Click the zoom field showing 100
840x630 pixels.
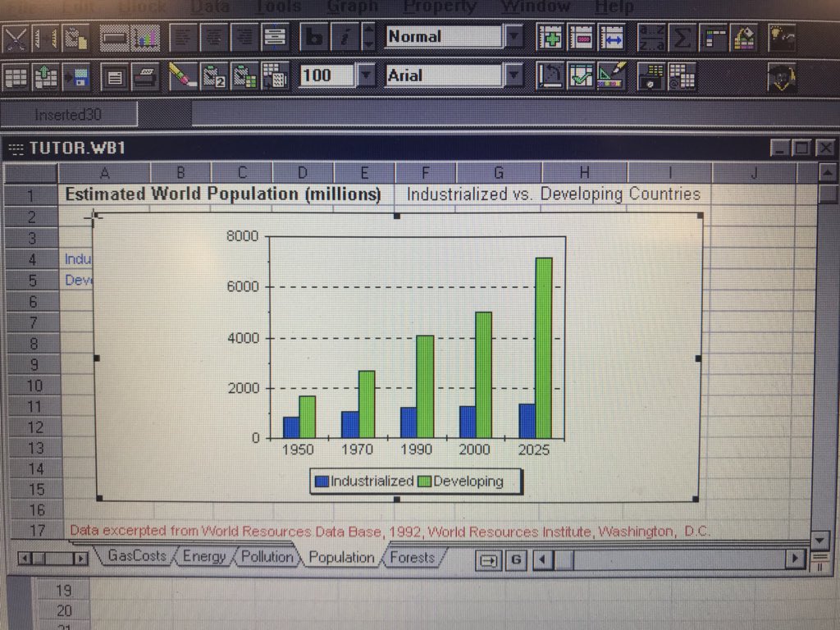point(326,75)
